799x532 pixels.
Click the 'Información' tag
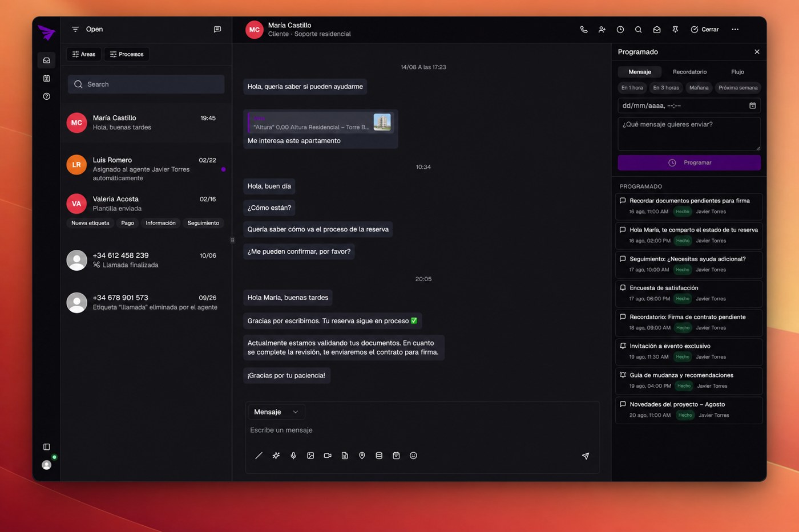161,223
